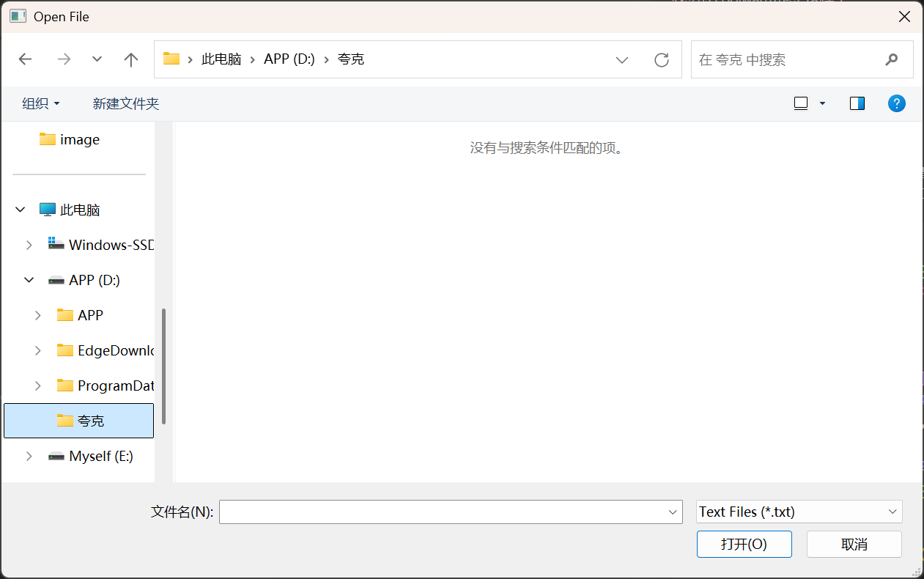The height and width of the screenshot is (579, 924).
Task: Change the view layout icon
Action: pos(801,103)
